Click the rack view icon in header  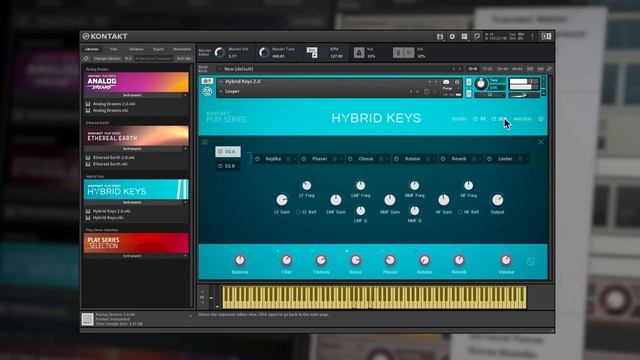[x=464, y=37]
